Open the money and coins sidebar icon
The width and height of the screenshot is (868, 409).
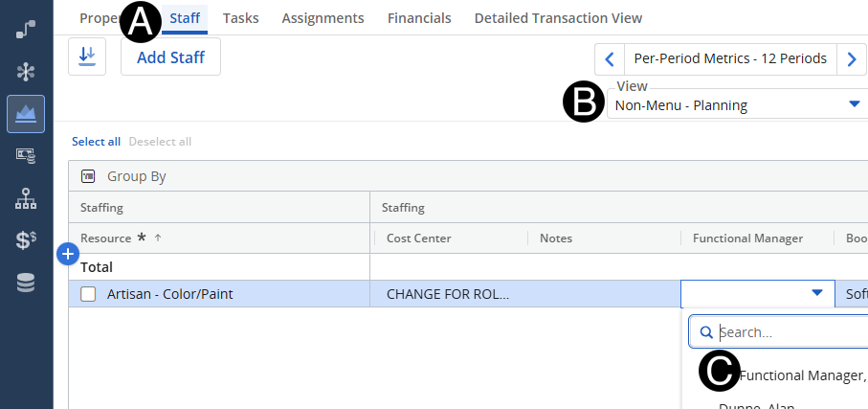tap(27, 156)
